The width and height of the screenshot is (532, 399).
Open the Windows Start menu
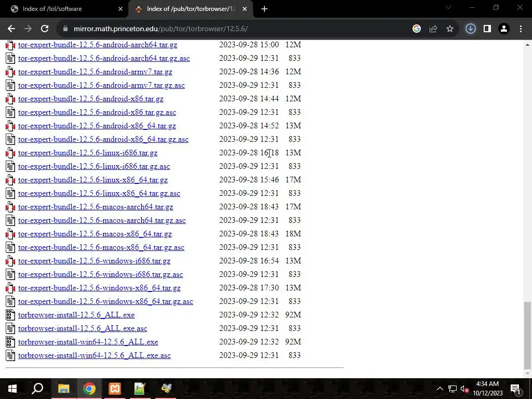click(x=12, y=389)
